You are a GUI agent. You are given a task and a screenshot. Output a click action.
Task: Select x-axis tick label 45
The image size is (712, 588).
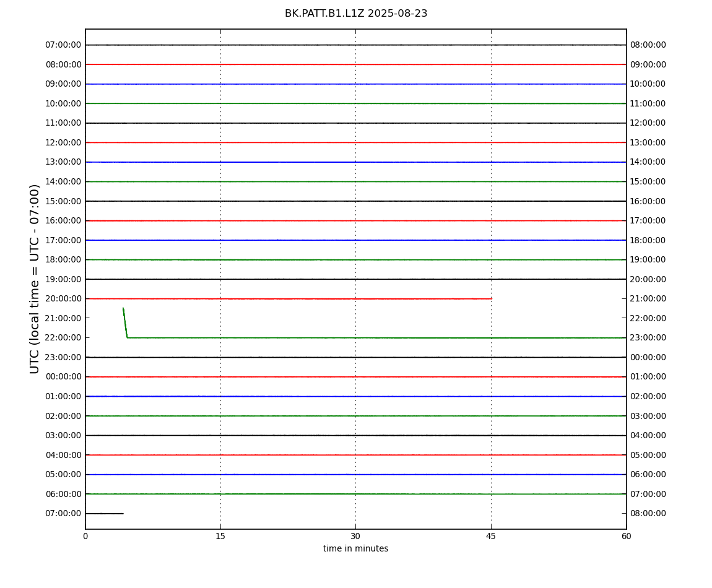491,536
